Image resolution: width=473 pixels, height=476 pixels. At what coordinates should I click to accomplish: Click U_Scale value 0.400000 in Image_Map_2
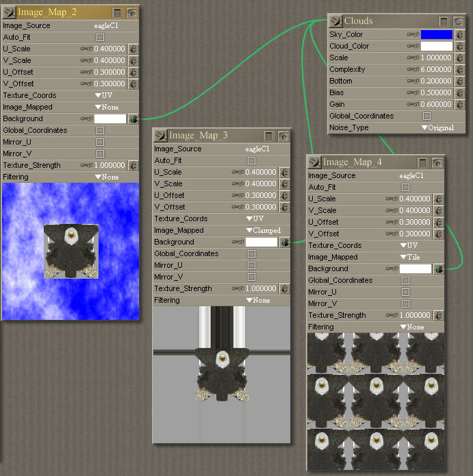[110, 49]
